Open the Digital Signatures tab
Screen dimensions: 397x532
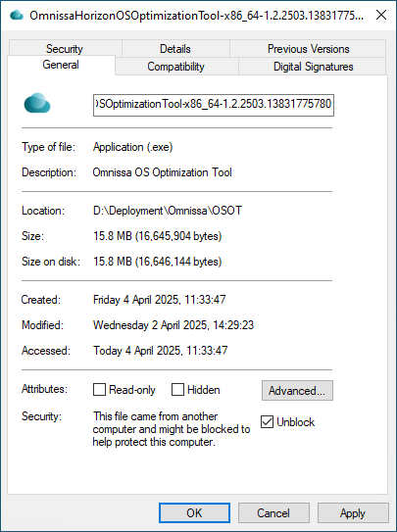tap(314, 67)
